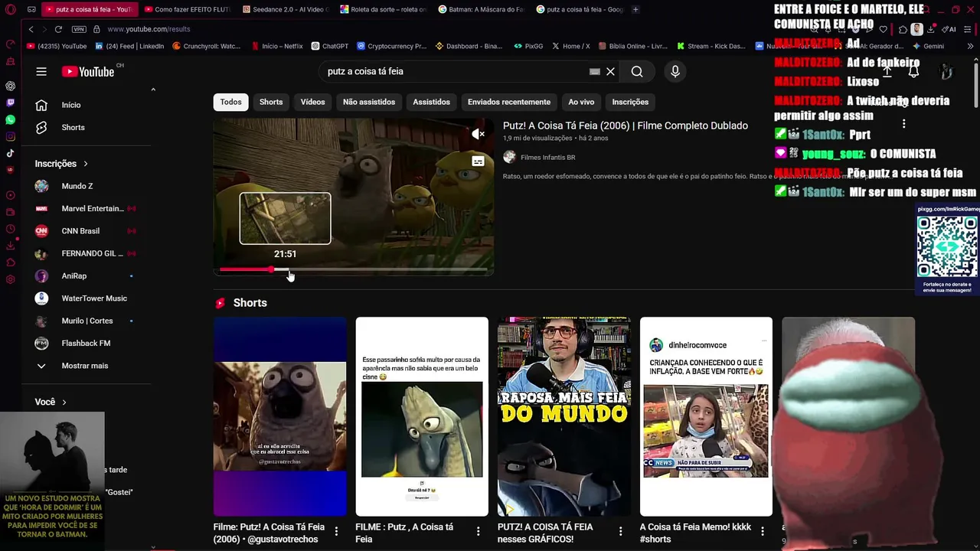
Task: Expand the Você section chevron
Action: [x=64, y=402]
